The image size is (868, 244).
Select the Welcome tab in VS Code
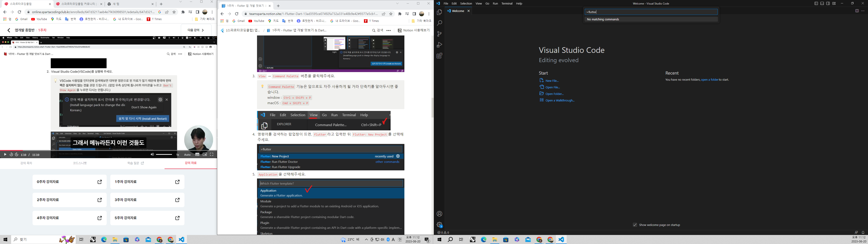458,11
